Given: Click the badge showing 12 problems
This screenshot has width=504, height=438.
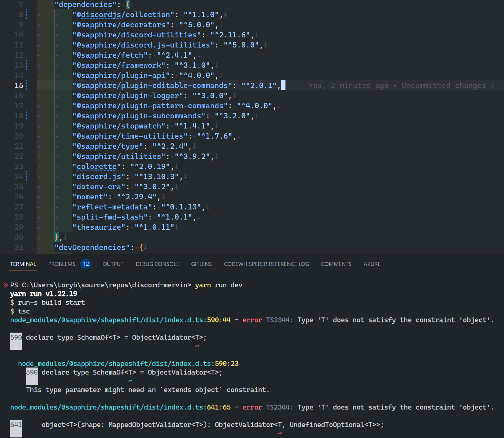Looking at the screenshot, I should tap(86, 264).
